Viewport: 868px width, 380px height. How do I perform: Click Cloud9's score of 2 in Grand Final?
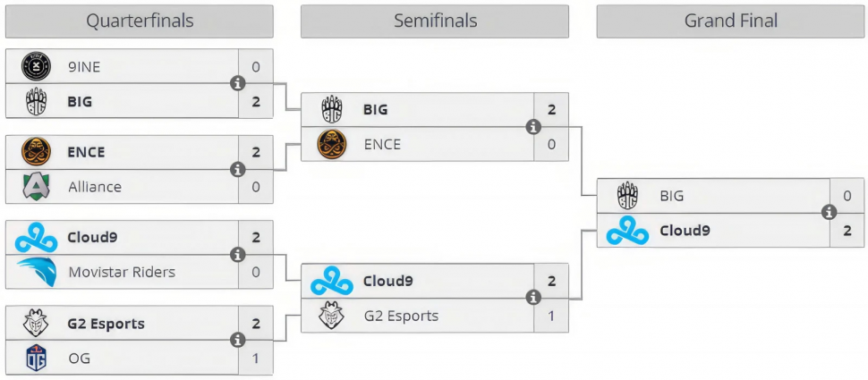pos(847,230)
